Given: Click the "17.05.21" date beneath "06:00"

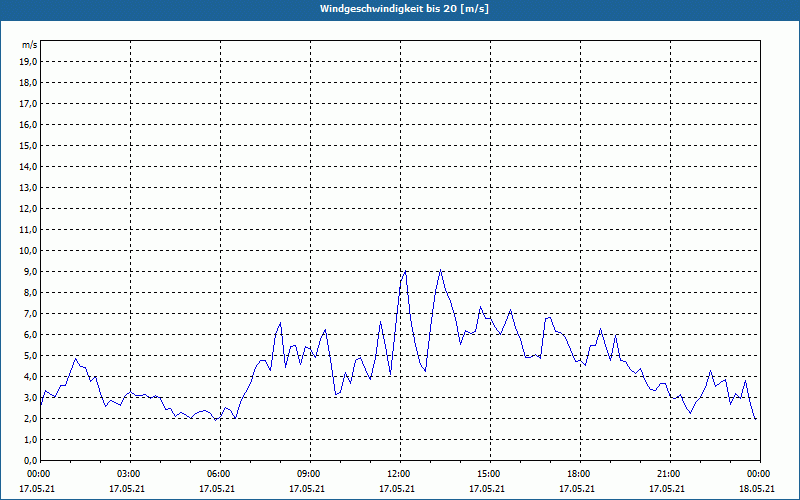Looking at the screenshot, I should (217, 488).
